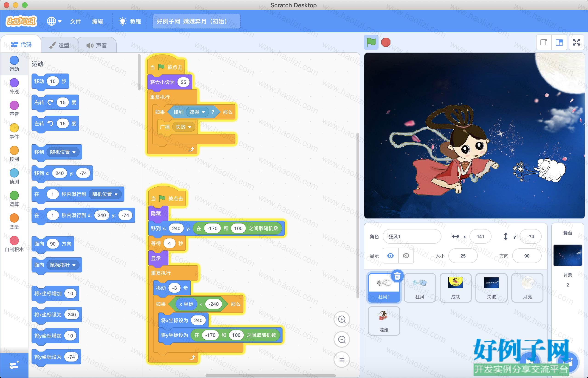Click the 右转 15 度 palette block
This screenshot has height=378, width=588.
(55, 102)
